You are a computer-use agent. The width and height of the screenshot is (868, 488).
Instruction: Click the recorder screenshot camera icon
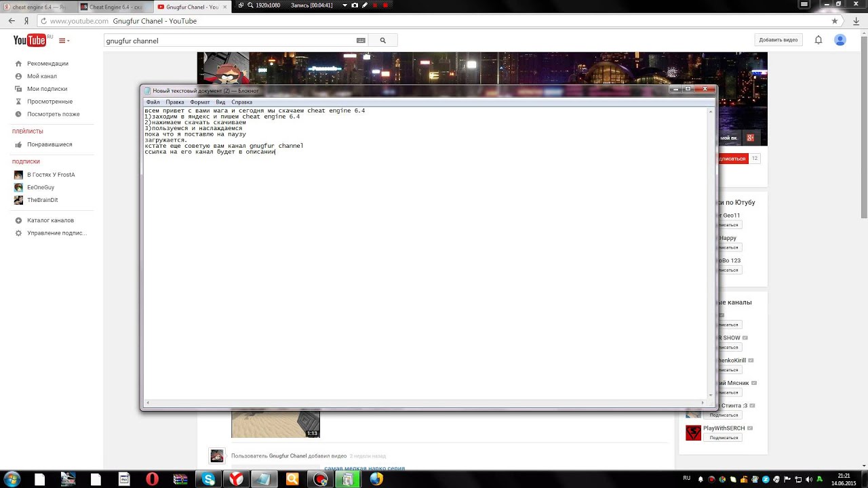point(354,5)
